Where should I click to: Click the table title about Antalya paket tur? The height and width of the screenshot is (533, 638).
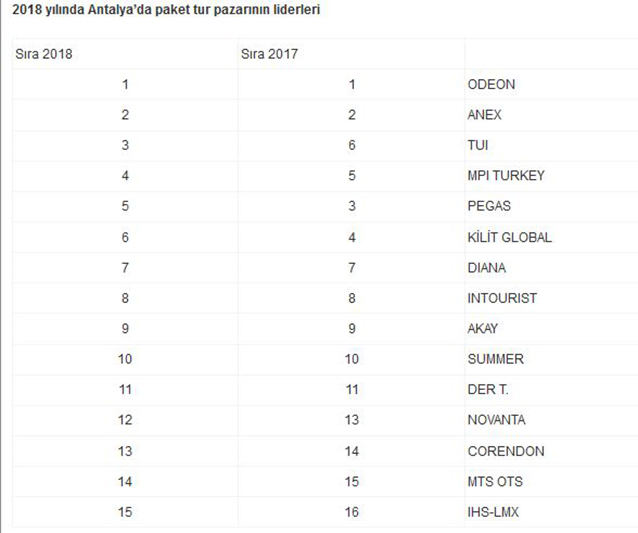166,9
